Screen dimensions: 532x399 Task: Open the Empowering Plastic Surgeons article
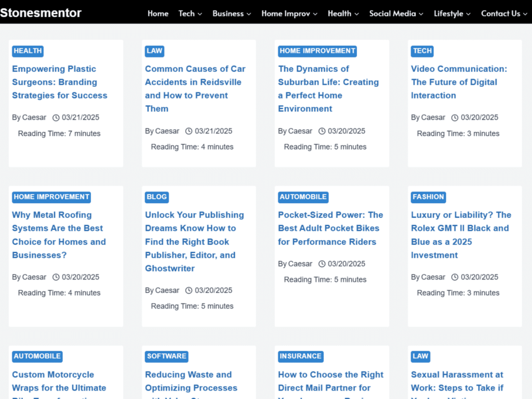point(59,82)
